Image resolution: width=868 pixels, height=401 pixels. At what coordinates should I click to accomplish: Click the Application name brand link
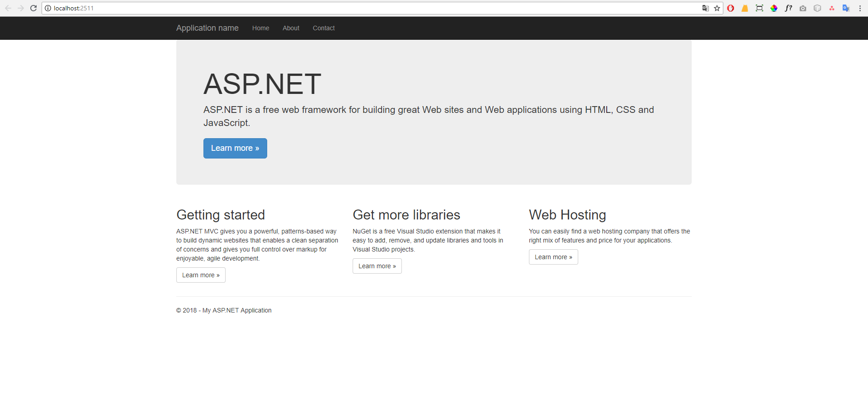coord(208,28)
